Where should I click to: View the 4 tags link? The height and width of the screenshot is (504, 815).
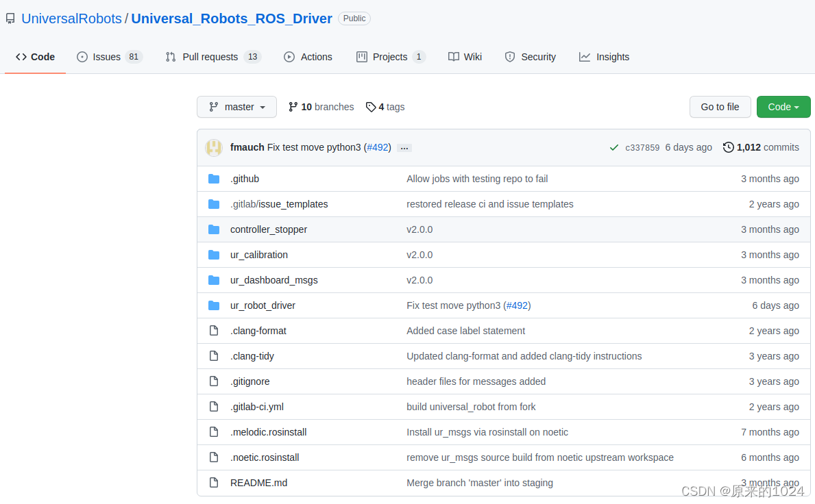point(385,107)
